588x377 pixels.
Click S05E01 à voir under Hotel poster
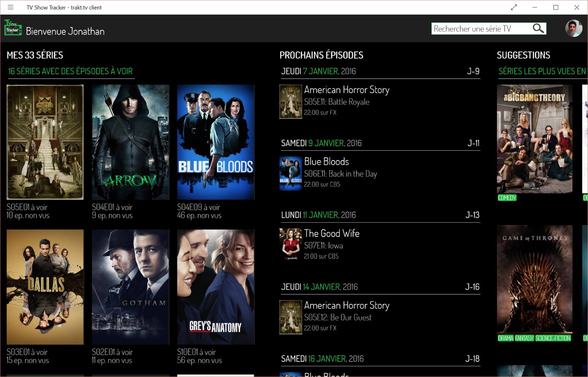(x=27, y=207)
